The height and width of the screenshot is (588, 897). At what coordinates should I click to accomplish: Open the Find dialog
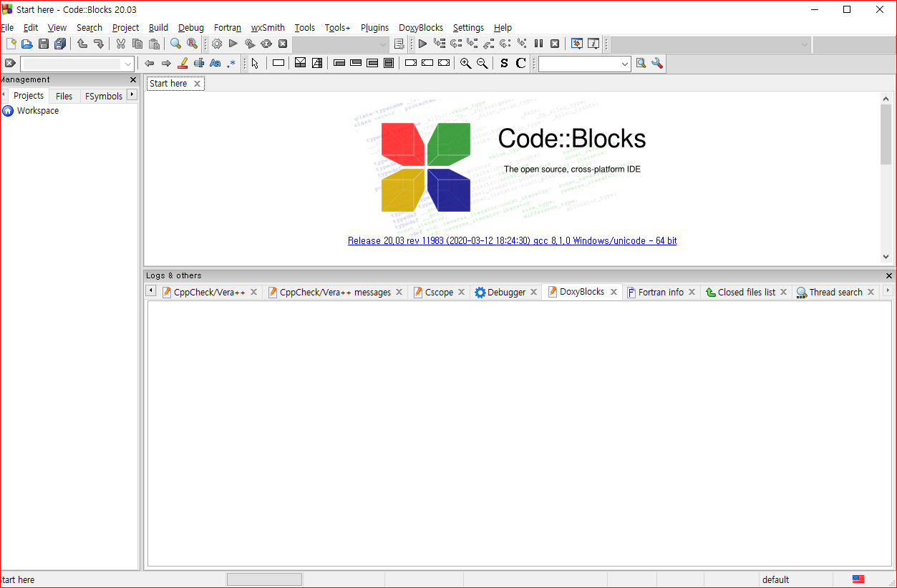coord(175,44)
